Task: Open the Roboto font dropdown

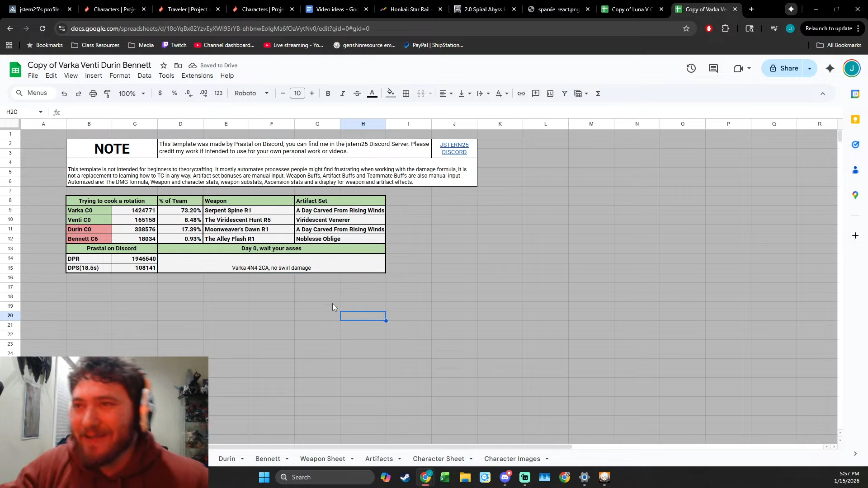Action: coord(251,94)
